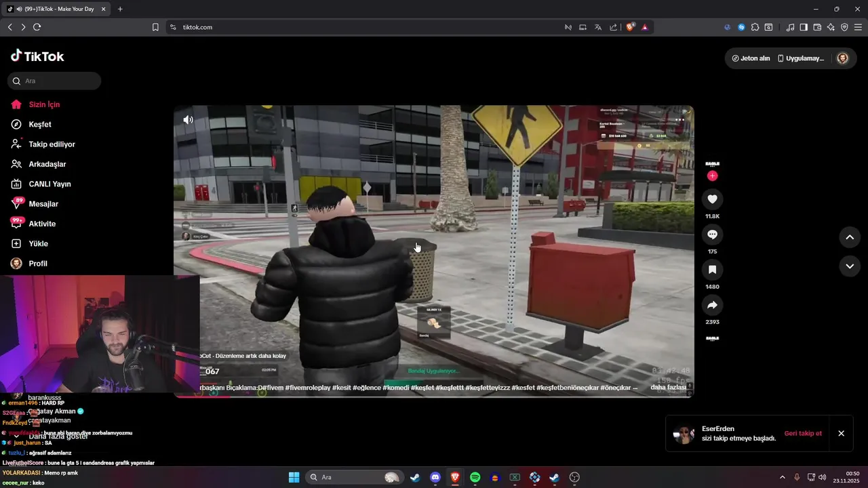Share the video with the arrow icon
868x488 pixels.
712,305
